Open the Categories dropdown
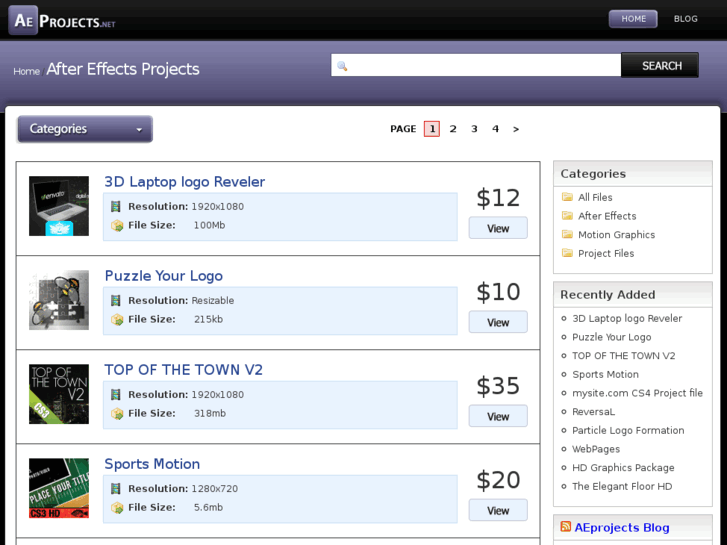 (x=85, y=129)
